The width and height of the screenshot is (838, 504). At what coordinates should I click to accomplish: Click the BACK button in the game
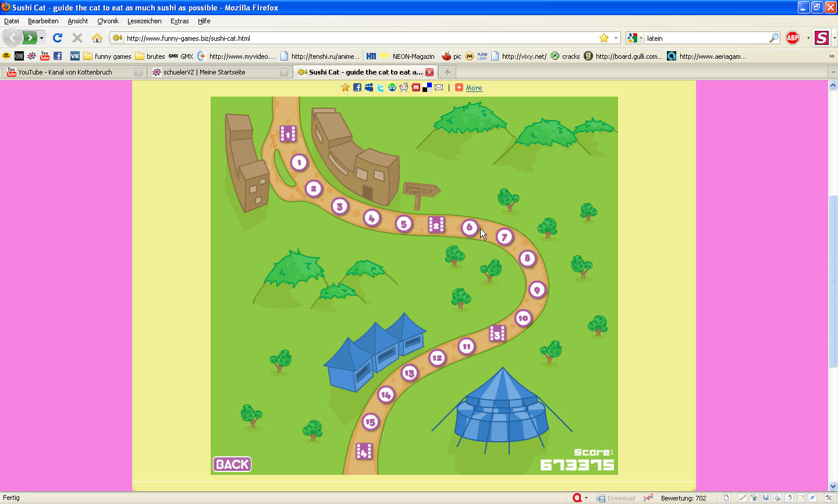pos(232,464)
